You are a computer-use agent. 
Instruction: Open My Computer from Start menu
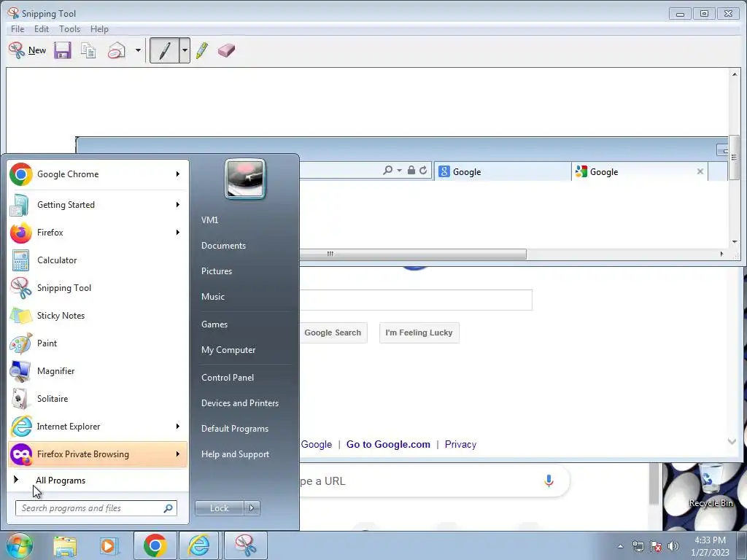(228, 350)
